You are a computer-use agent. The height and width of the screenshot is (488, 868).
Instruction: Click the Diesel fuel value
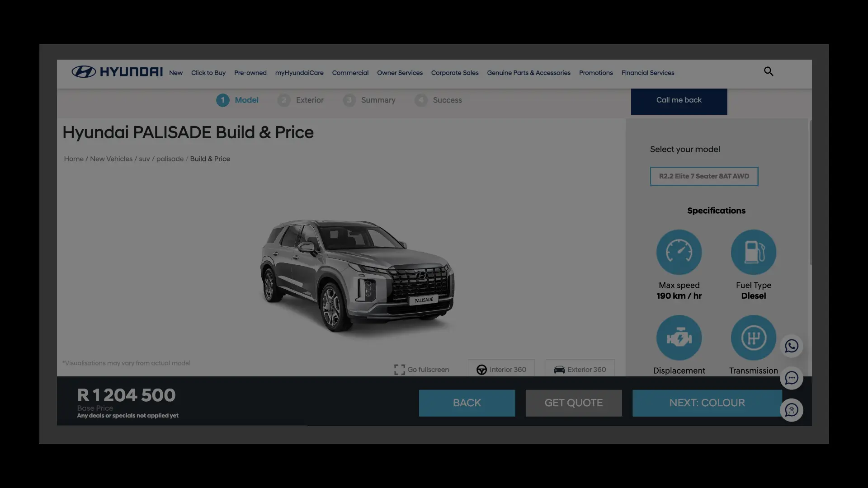(754, 296)
